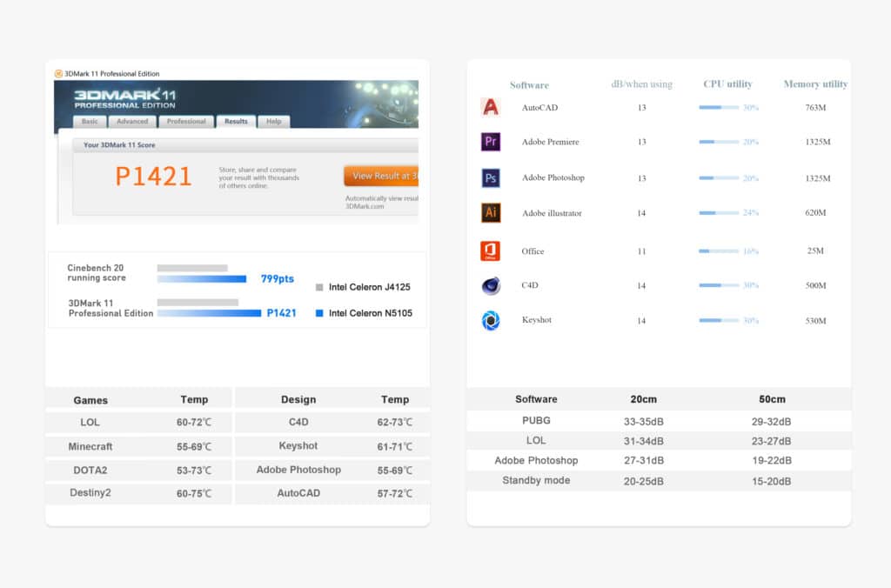Click the Design column header
Image resolution: width=891 pixels, height=588 pixels.
[298, 399]
